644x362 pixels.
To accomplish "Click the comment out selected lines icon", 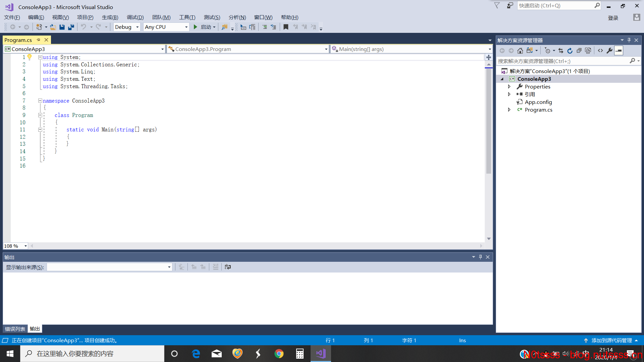I will tap(265, 27).
